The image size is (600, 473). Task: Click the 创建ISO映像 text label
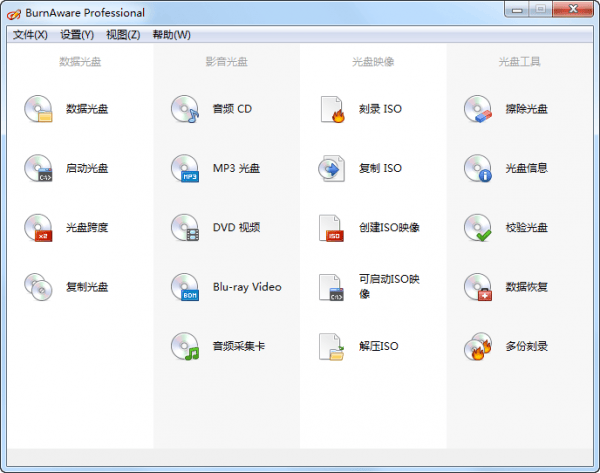tap(389, 228)
